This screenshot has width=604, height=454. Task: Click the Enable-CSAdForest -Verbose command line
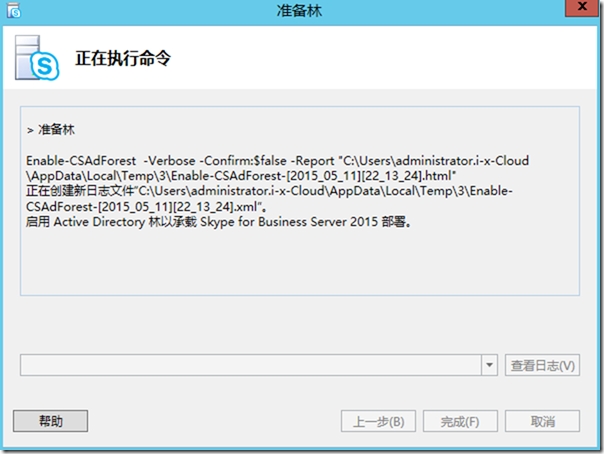[x=277, y=161]
